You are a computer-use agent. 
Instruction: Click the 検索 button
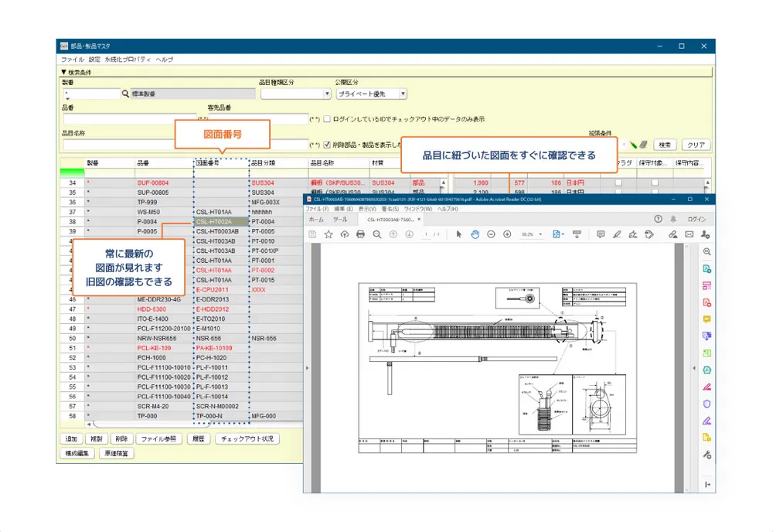coord(665,145)
